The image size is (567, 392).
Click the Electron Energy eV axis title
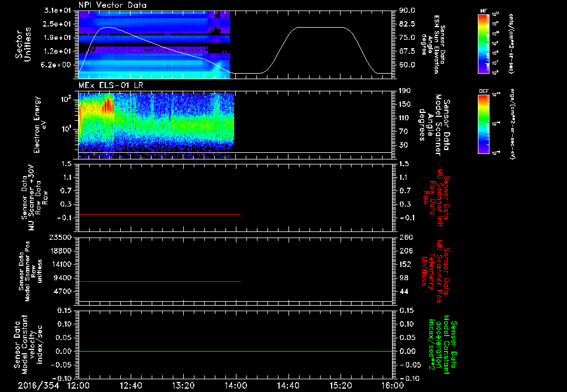click(40, 125)
